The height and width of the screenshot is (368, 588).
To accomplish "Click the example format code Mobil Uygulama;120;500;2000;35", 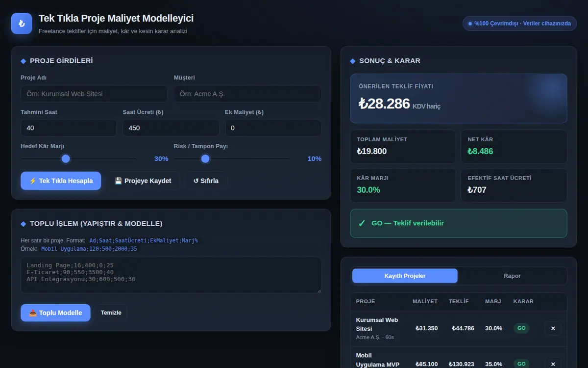I will 89,249.
